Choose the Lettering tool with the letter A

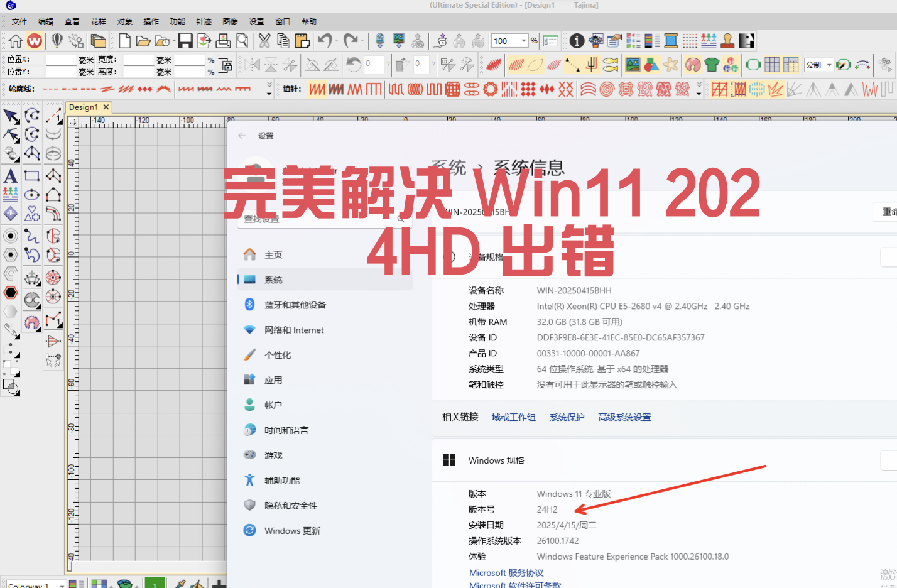[11, 176]
